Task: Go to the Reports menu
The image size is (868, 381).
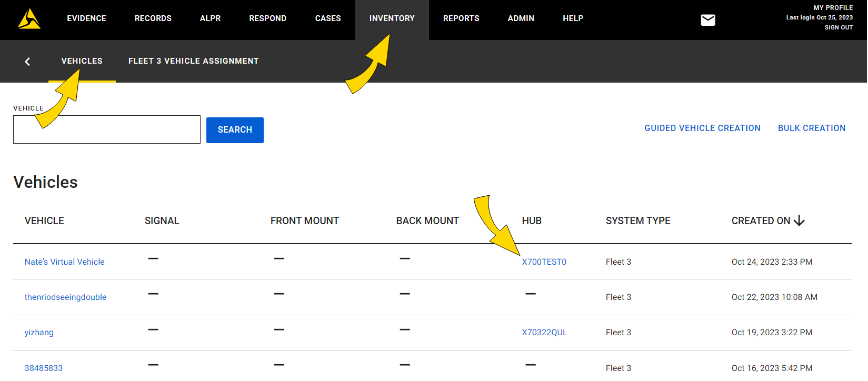Action: click(x=461, y=18)
